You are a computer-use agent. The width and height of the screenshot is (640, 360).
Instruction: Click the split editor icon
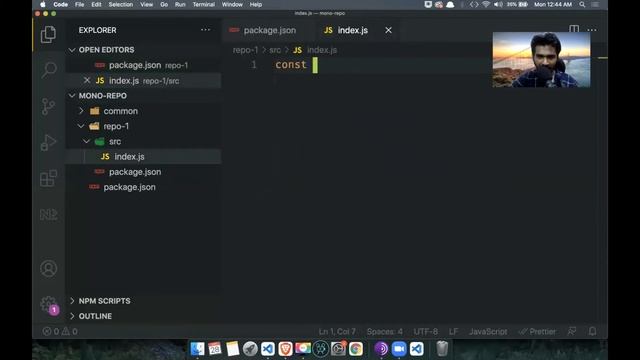(x=574, y=29)
